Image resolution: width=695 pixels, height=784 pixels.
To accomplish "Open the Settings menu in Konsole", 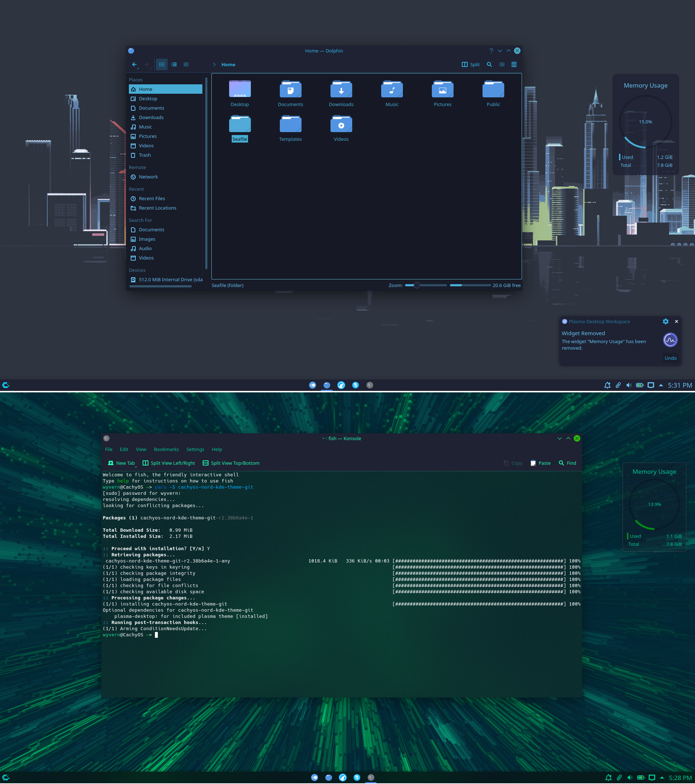I will point(195,449).
